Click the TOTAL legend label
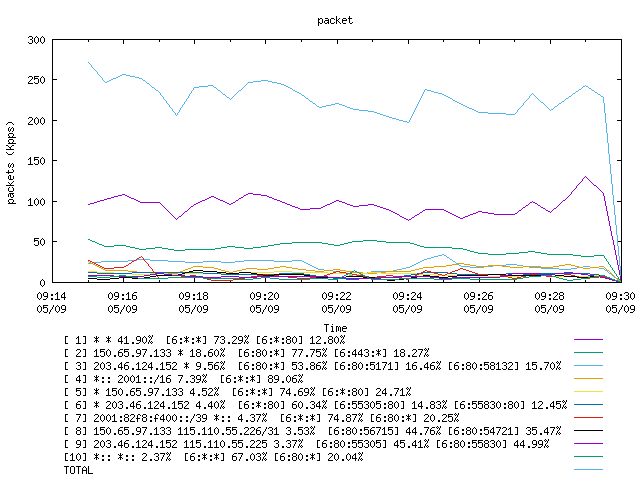 coord(78,471)
